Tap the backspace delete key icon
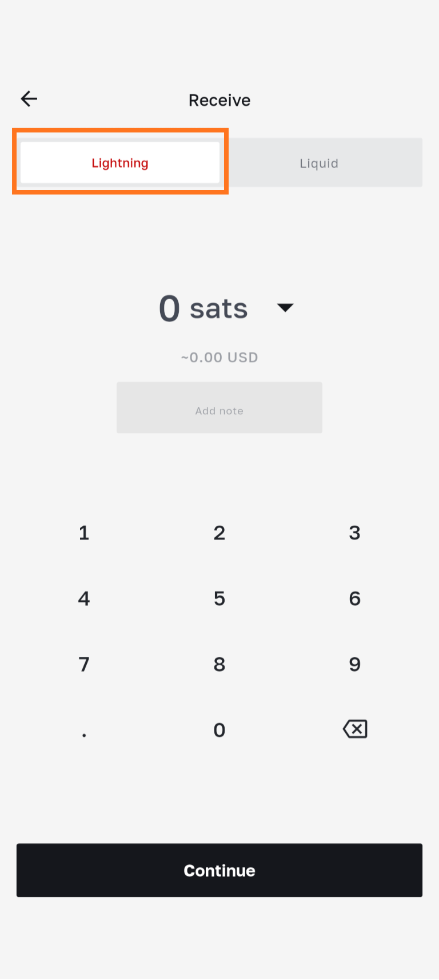 click(355, 729)
